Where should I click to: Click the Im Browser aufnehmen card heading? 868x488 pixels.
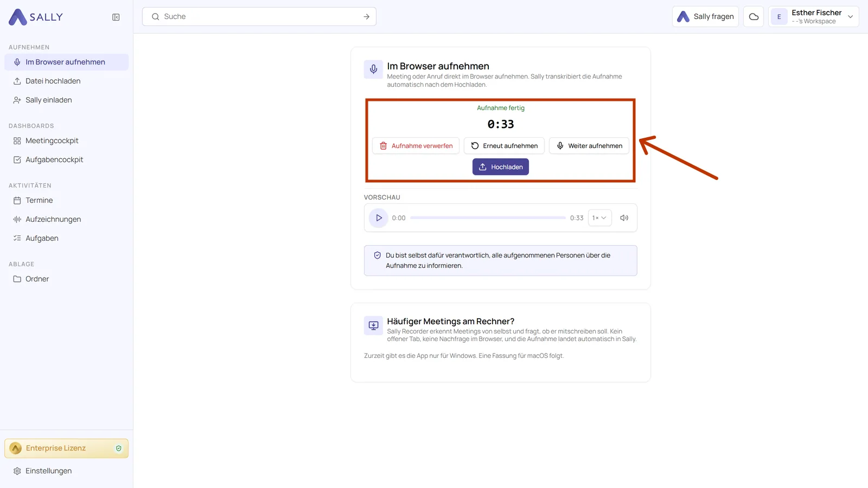click(x=438, y=66)
